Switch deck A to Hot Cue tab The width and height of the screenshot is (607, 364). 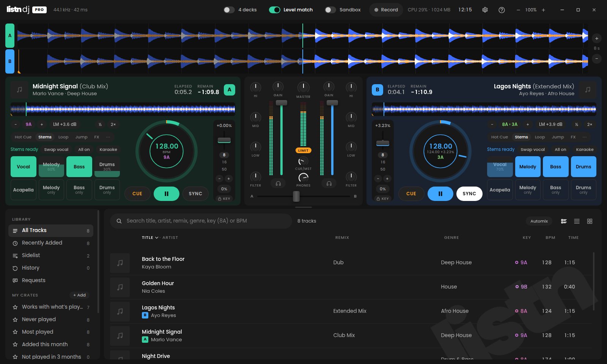pyautogui.click(x=23, y=137)
